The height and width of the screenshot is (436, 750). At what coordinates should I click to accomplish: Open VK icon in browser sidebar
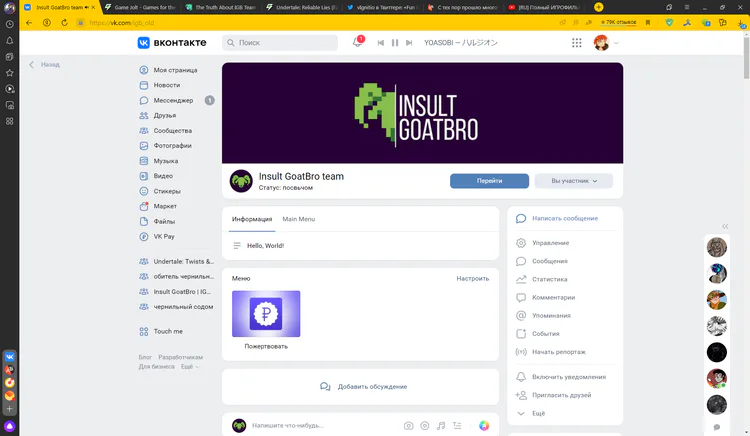tap(10, 357)
